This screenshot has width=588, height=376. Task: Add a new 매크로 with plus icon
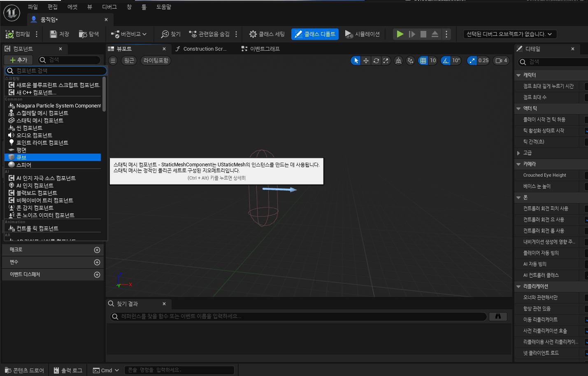point(97,250)
